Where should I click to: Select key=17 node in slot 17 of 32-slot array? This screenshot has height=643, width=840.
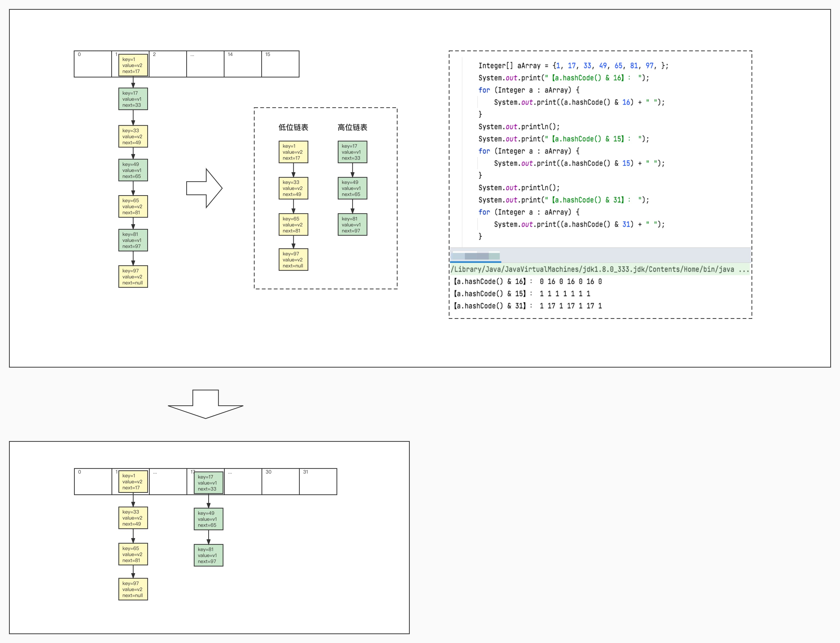click(x=208, y=483)
